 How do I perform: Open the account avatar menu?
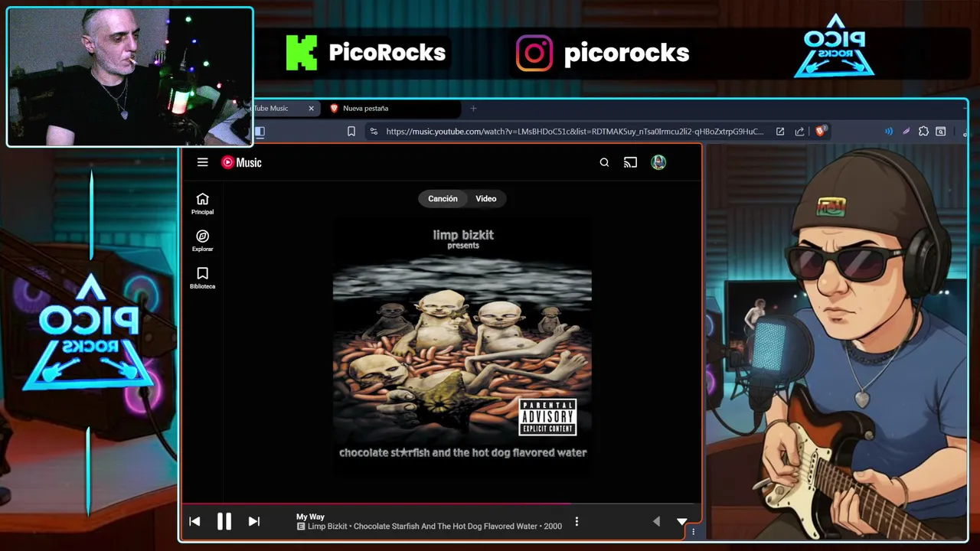658,162
